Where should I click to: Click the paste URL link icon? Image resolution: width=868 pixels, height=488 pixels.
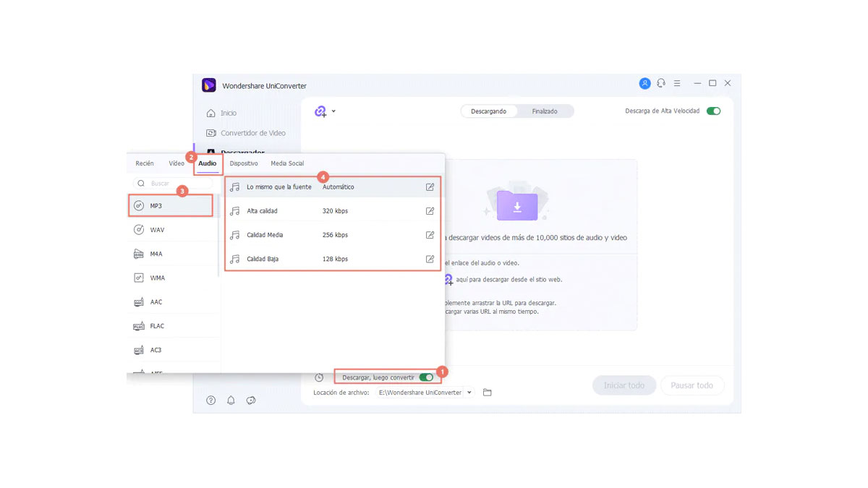click(x=320, y=111)
